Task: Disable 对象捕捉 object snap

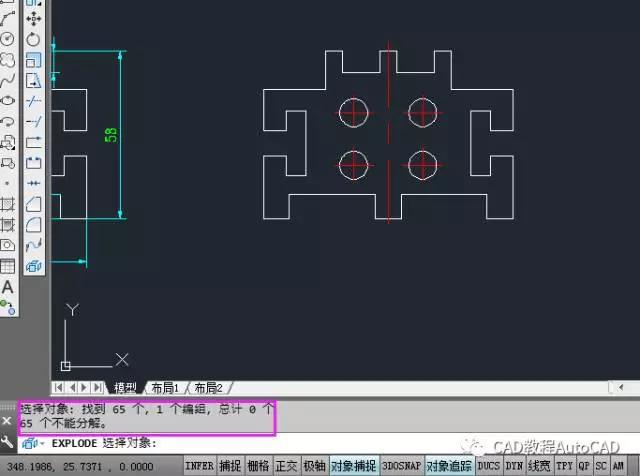Action: tap(353, 466)
